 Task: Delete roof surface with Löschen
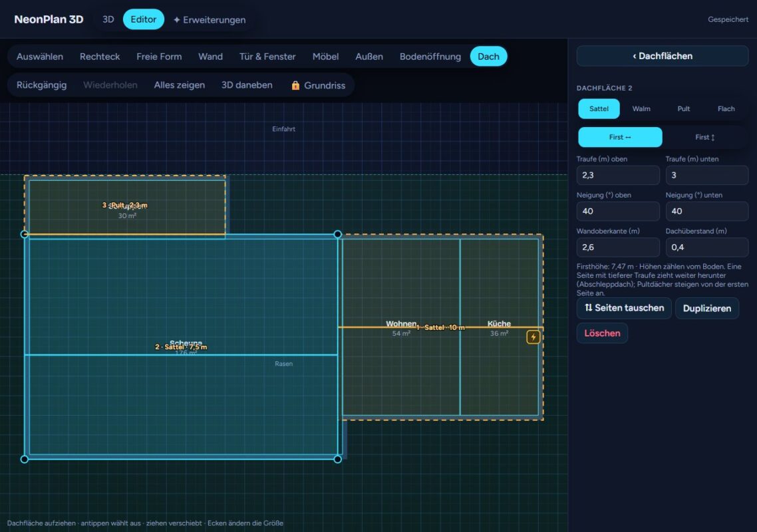coord(602,333)
